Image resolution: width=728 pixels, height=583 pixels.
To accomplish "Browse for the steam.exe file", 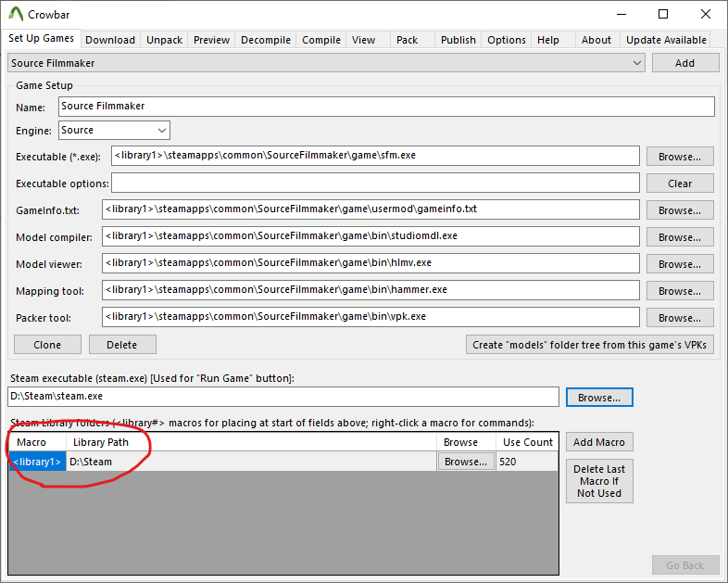I will pyautogui.click(x=599, y=398).
